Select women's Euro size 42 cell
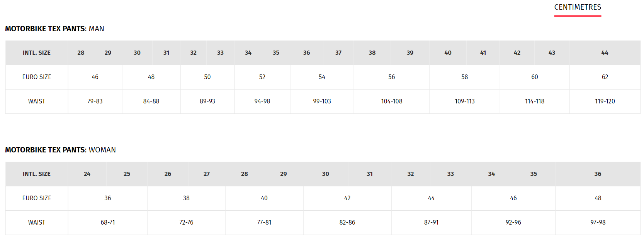 coord(347,198)
